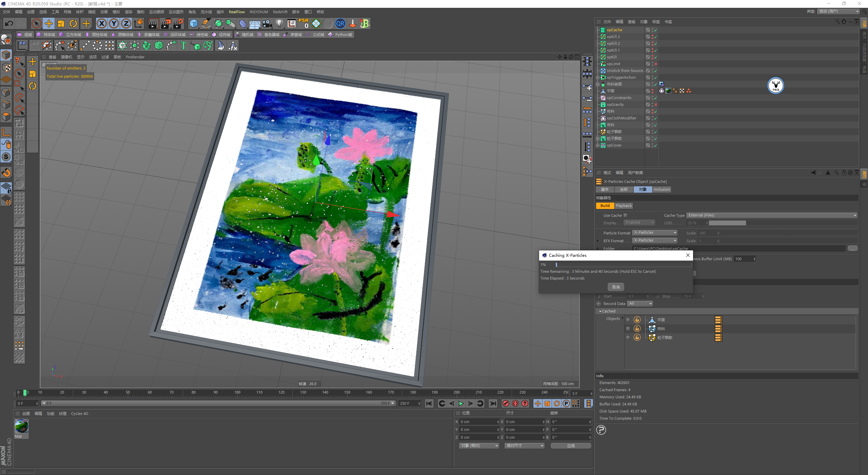Cancel caching with the 取消 button
868x475 pixels.
click(616, 287)
